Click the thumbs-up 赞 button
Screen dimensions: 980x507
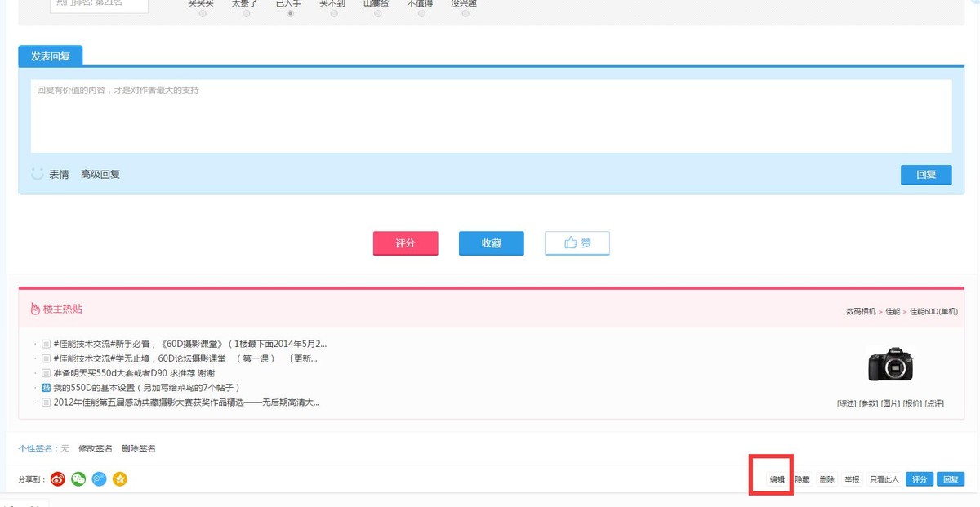pyautogui.click(x=577, y=242)
